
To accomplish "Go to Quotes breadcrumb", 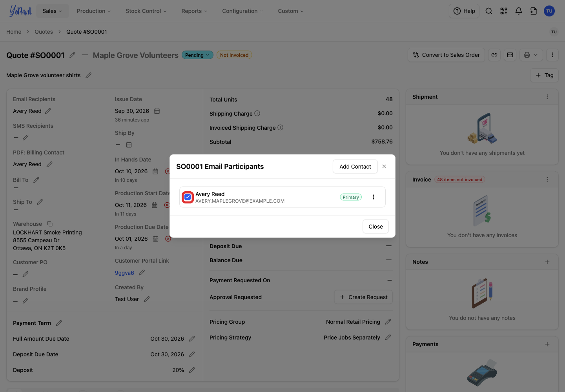I will pos(44,32).
